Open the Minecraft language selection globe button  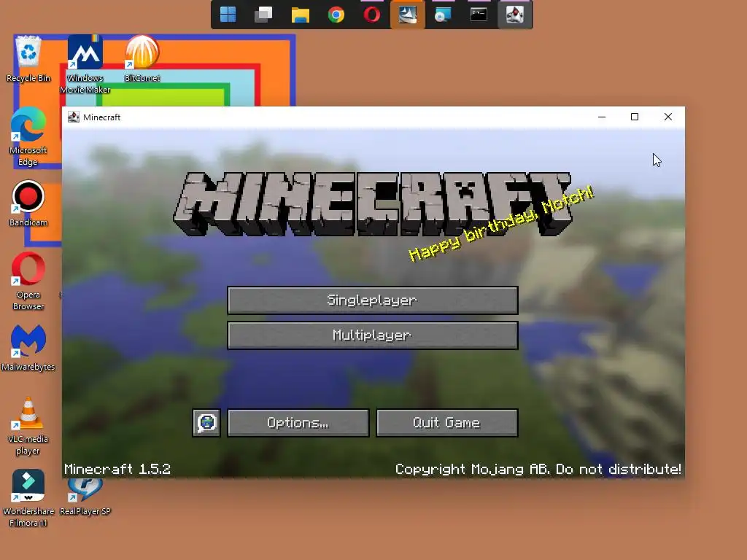tap(206, 423)
